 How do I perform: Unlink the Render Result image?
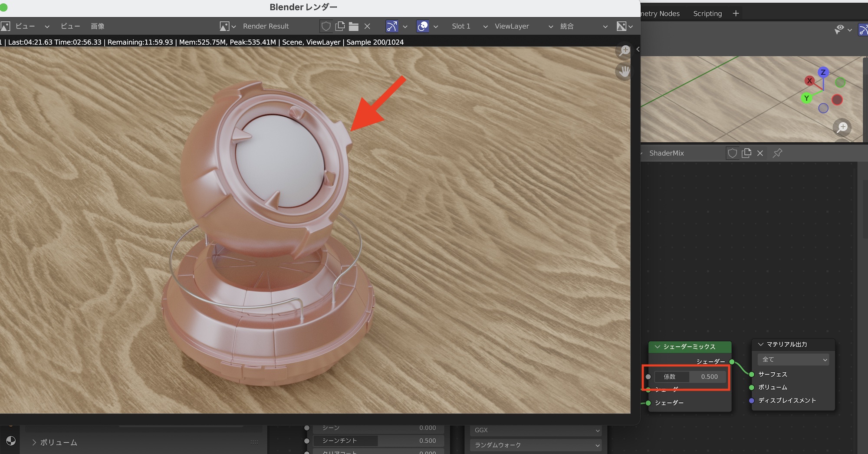point(367,26)
